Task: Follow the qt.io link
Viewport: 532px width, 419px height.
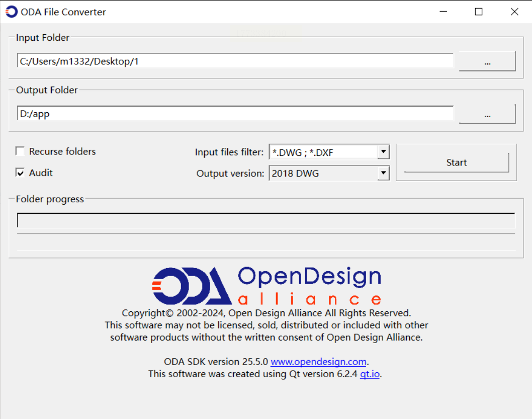Action: [370, 374]
